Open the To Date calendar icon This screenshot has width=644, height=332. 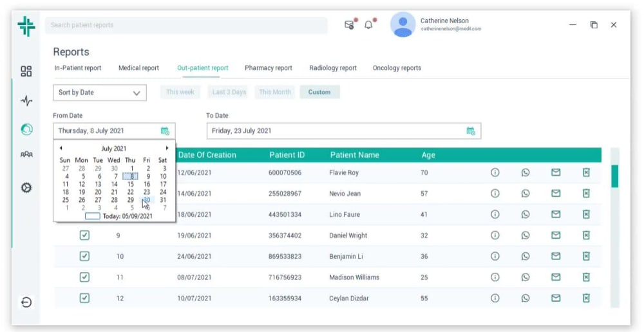pos(471,131)
